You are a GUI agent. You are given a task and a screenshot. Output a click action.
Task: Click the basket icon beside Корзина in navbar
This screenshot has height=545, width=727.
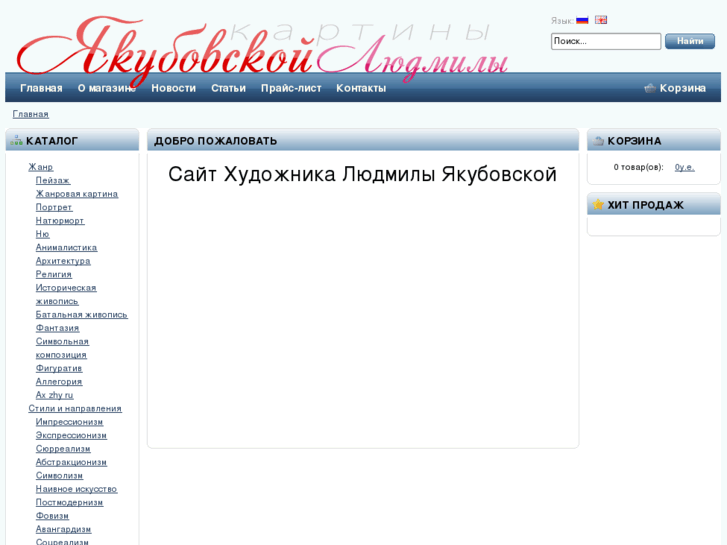click(650, 88)
